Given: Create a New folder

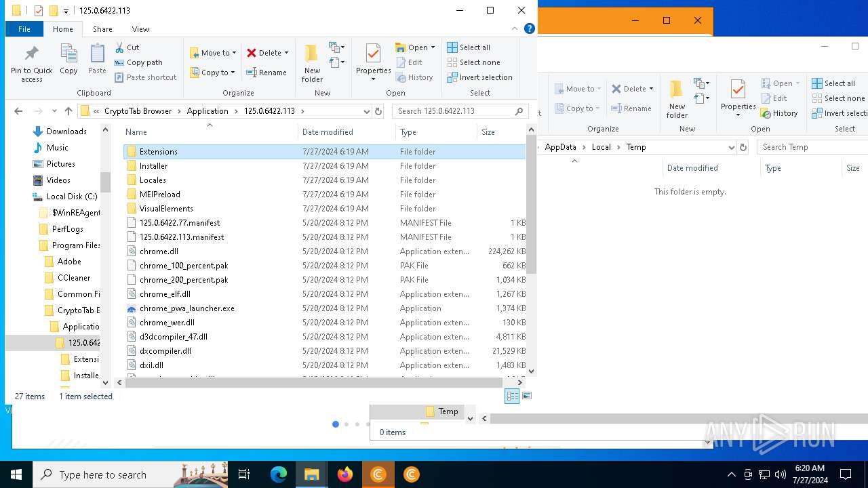Looking at the screenshot, I should click(x=312, y=63).
